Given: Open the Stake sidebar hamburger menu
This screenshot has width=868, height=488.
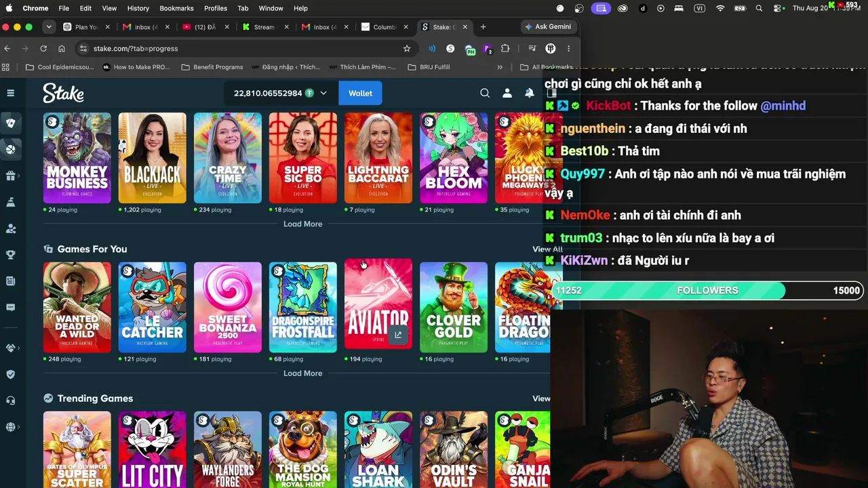Looking at the screenshot, I should (11, 93).
